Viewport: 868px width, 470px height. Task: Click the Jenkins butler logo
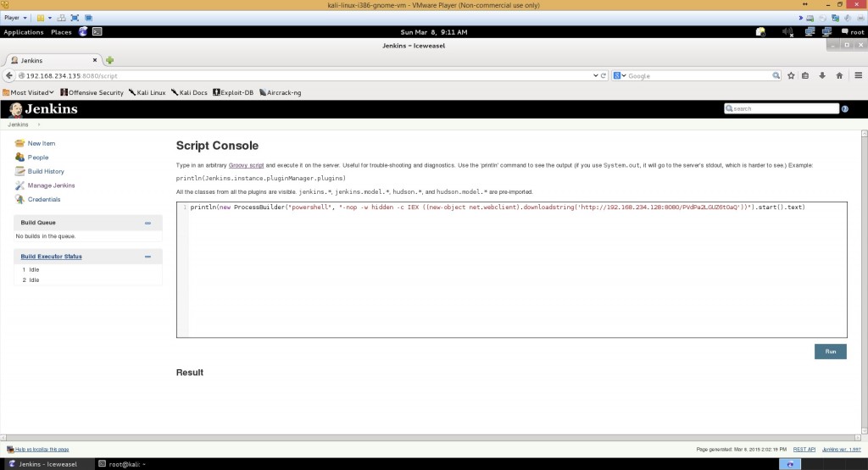click(x=15, y=109)
